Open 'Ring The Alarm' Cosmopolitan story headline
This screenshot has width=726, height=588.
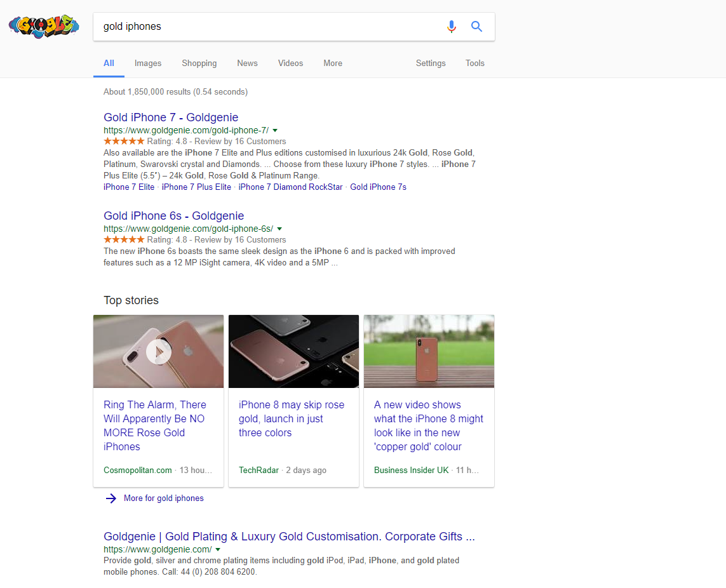pyautogui.click(x=154, y=425)
